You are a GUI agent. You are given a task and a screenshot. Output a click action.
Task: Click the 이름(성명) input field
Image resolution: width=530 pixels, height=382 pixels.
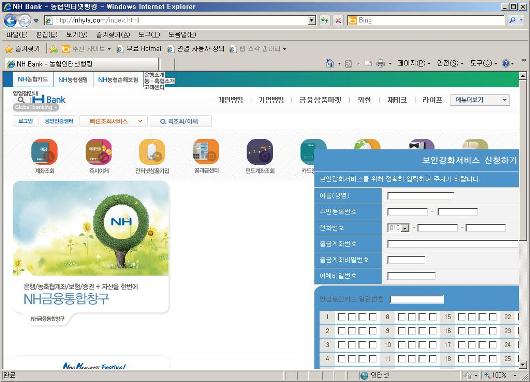point(420,196)
